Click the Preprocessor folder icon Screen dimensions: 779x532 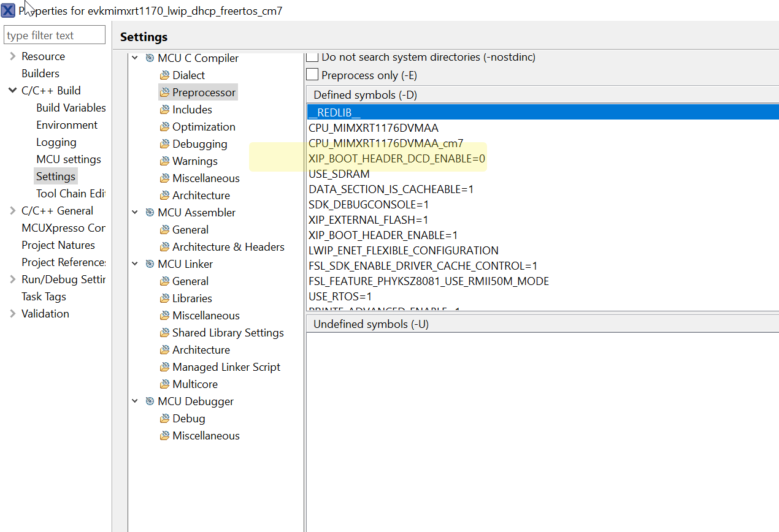pyautogui.click(x=164, y=93)
